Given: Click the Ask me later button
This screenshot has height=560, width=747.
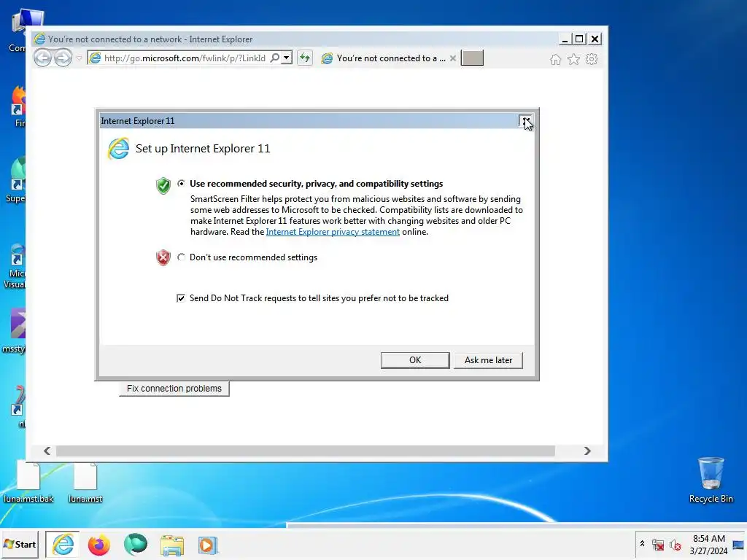Looking at the screenshot, I should point(488,360).
